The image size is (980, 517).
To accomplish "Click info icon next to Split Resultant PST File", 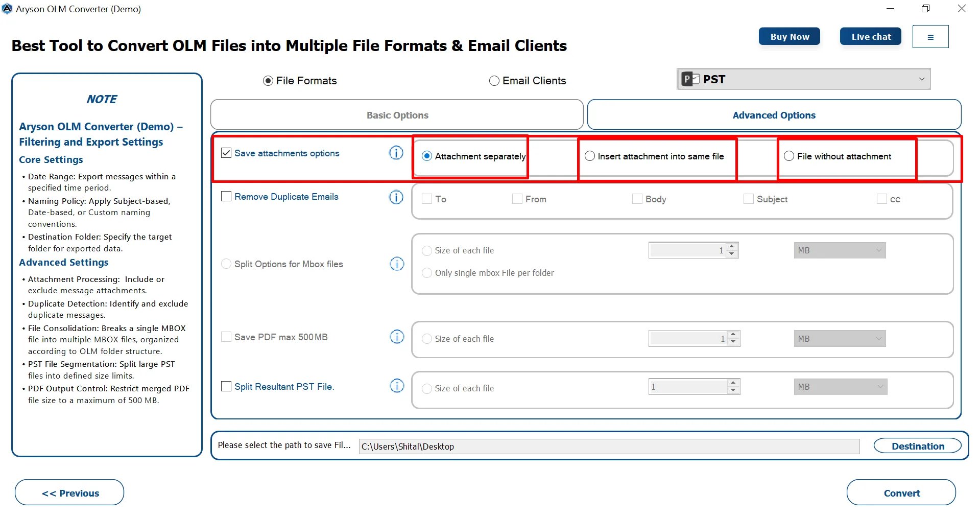I will coord(397,386).
